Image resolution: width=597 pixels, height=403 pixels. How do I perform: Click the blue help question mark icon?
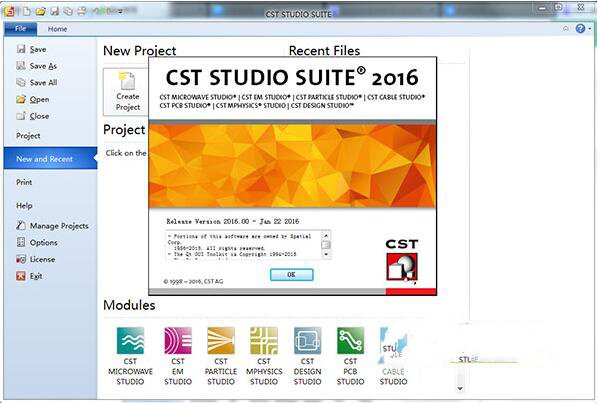(x=580, y=29)
